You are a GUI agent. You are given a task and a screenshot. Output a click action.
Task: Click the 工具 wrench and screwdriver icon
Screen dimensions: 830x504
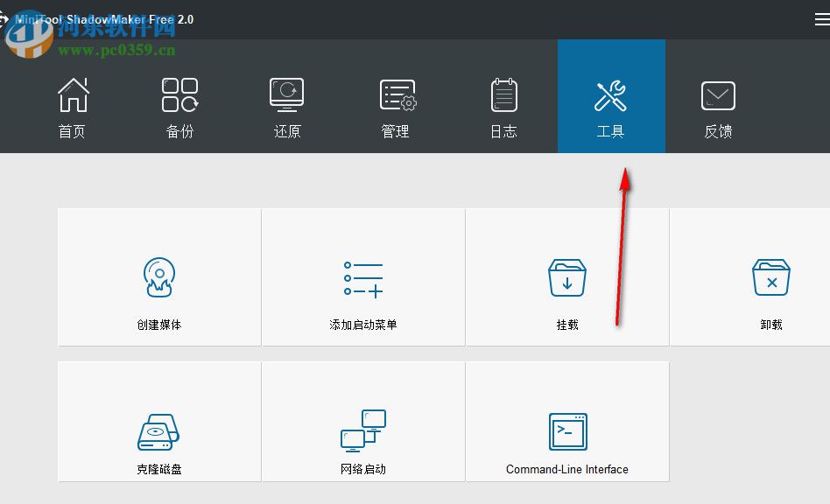click(x=610, y=94)
